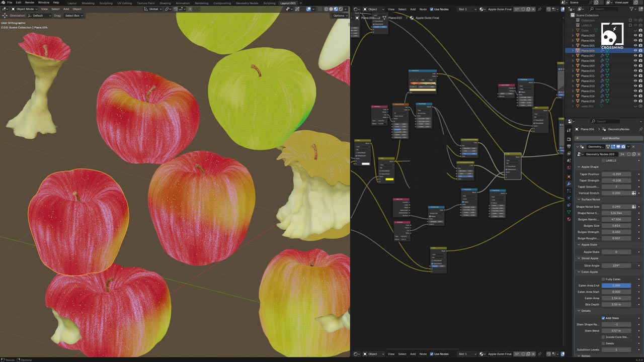Open the Modifiers wrench tab in Properties
The image size is (644, 362).
coord(569,184)
